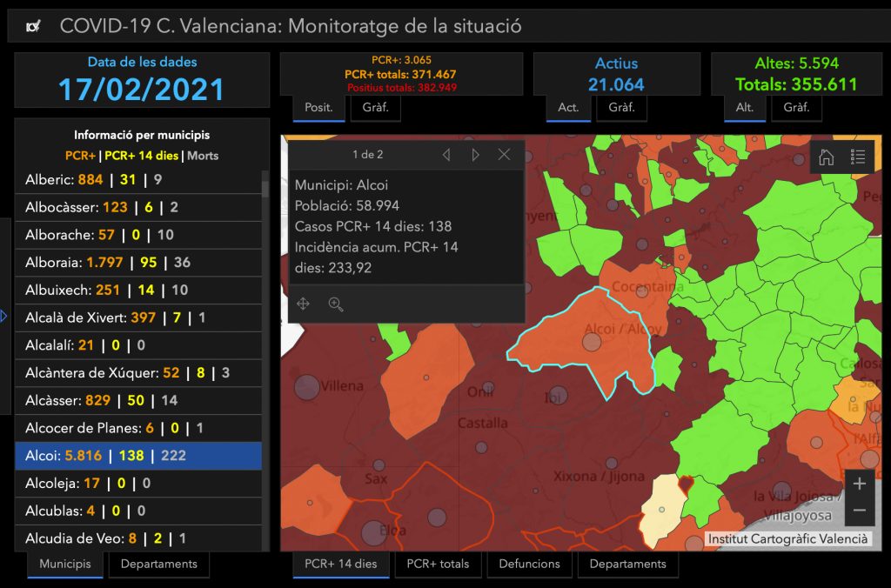Close the Alcoi popup window
Viewport: 891px width, 588px height.
(504, 155)
